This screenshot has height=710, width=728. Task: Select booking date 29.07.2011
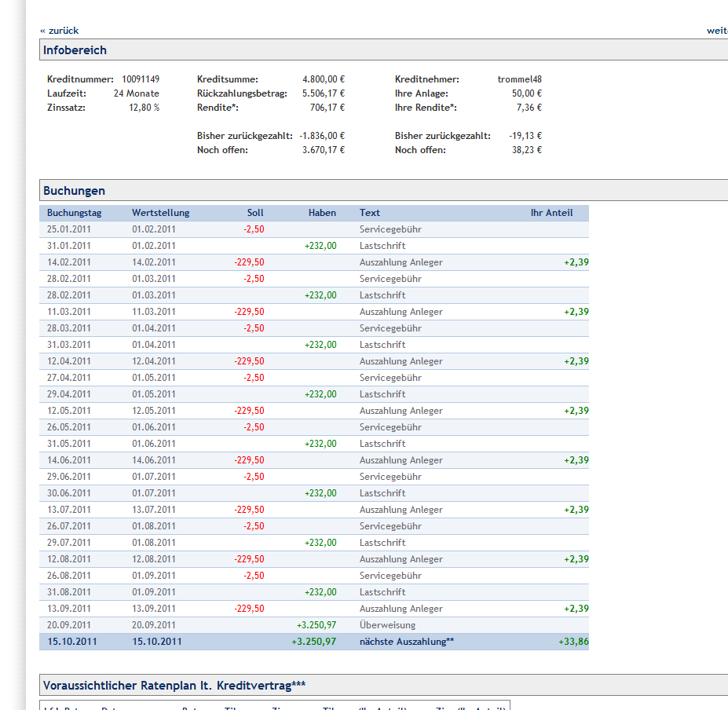coord(68,543)
